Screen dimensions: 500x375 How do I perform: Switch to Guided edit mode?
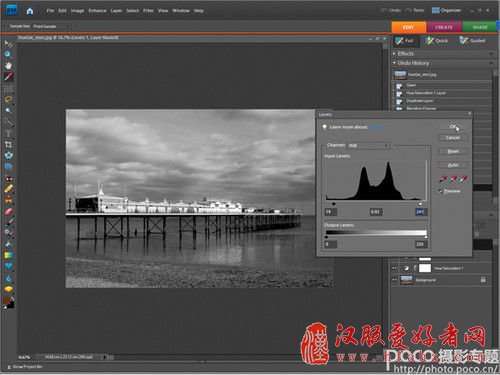coord(473,41)
